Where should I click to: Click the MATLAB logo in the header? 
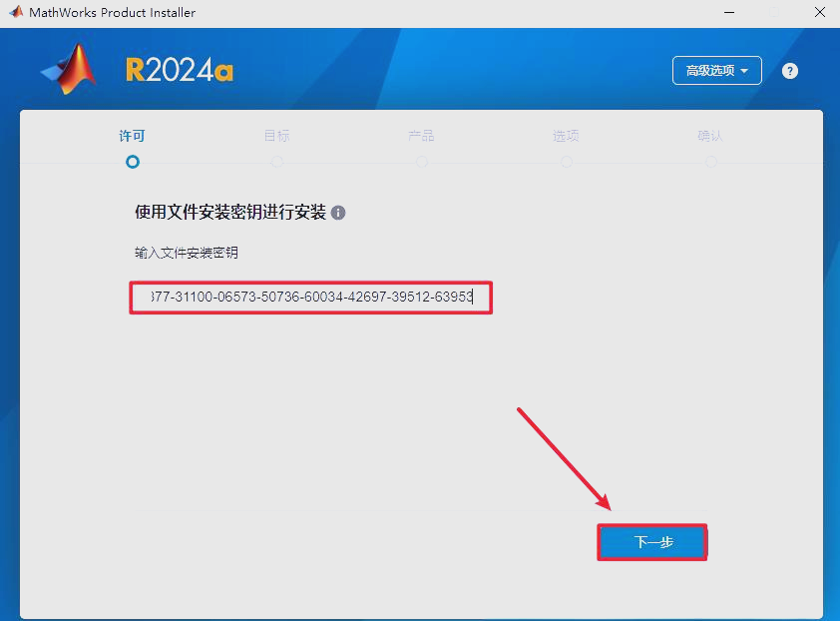click(x=69, y=69)
